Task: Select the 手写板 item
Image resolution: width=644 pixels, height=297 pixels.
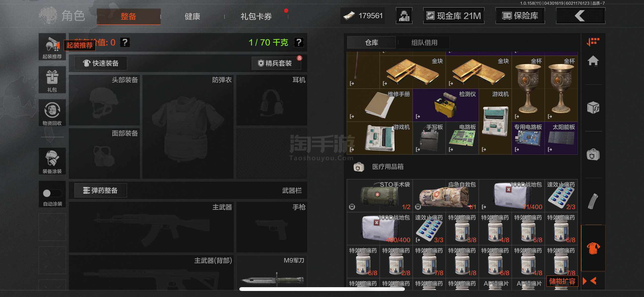Action: coord(429,138)
